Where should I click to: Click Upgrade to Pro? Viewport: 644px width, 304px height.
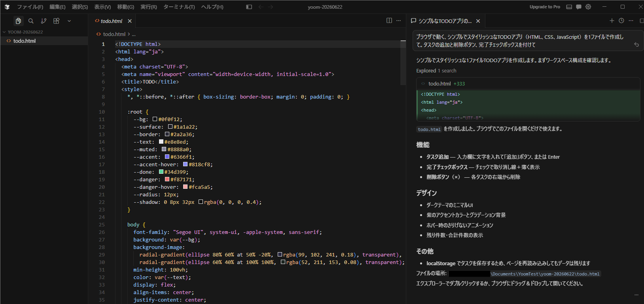click(545, 7)
